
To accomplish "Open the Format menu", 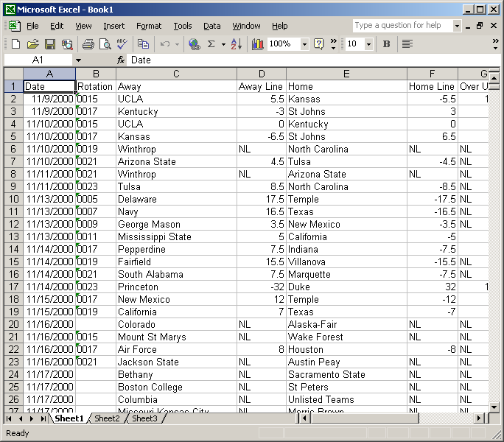I will pyautogui.click(x=149, y=26).
